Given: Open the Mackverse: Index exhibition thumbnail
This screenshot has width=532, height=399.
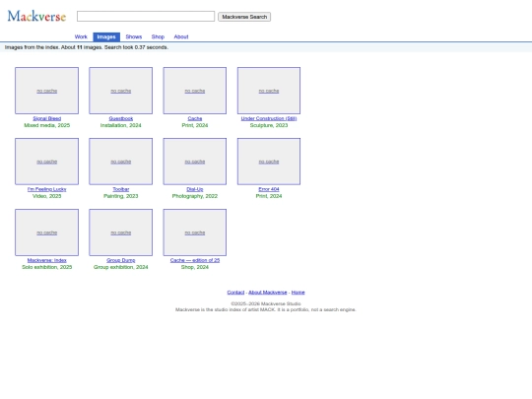Looking at the screenshot, I should 47,233.
